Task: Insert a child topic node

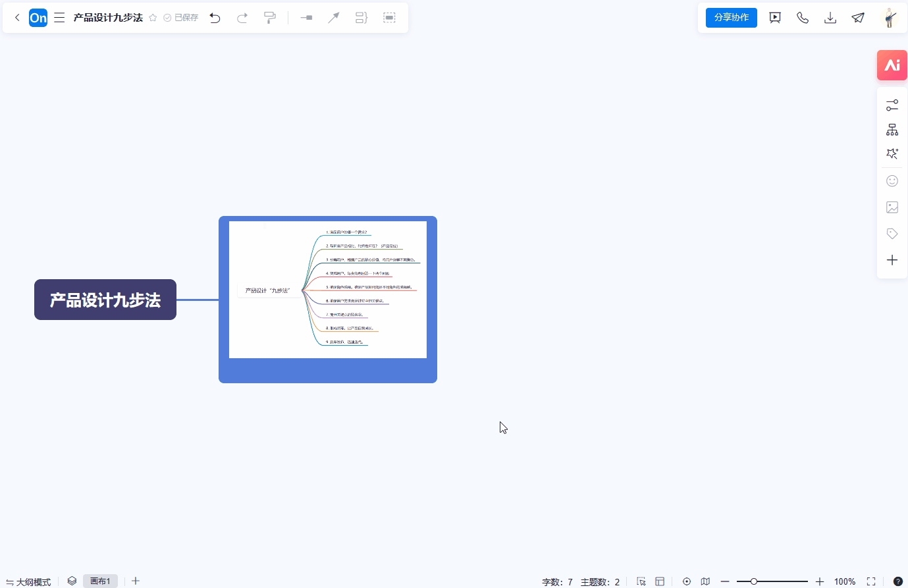Action: (x=306, y=18)
